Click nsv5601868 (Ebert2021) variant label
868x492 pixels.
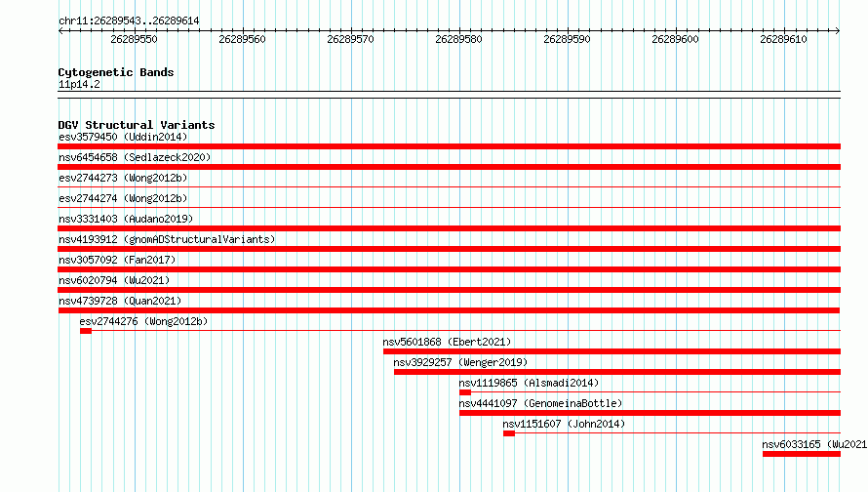pyautogui.click(x=447, y=342)
